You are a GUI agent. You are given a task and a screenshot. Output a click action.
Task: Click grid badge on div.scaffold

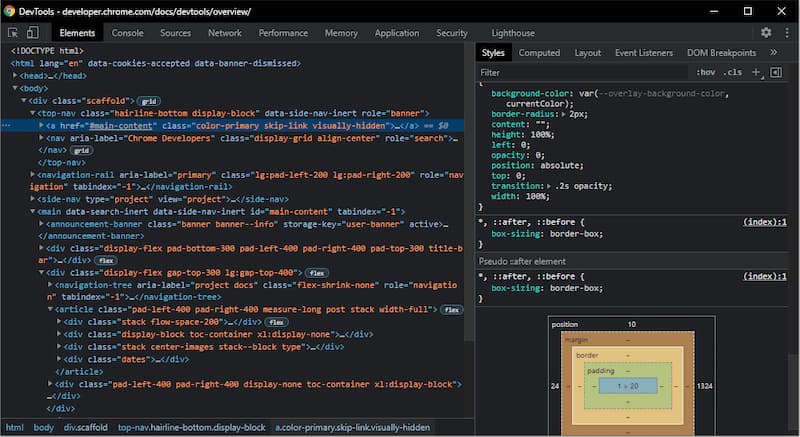(x=149, y=101)
